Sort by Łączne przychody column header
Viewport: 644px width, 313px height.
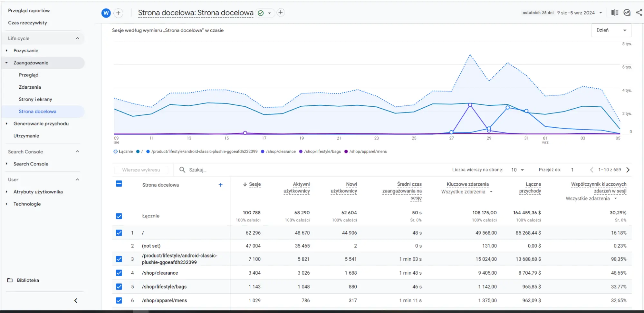[530, 188]
